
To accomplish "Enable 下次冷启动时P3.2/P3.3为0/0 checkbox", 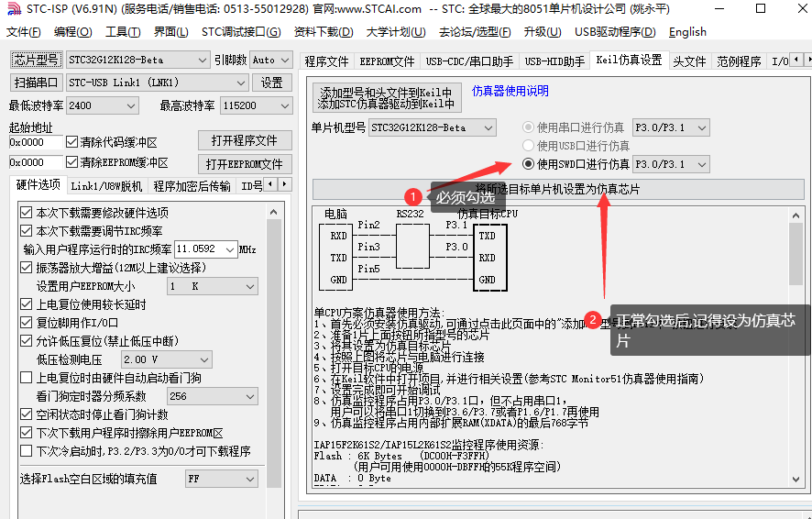I will pyautogui.click(x=26, y=451).
